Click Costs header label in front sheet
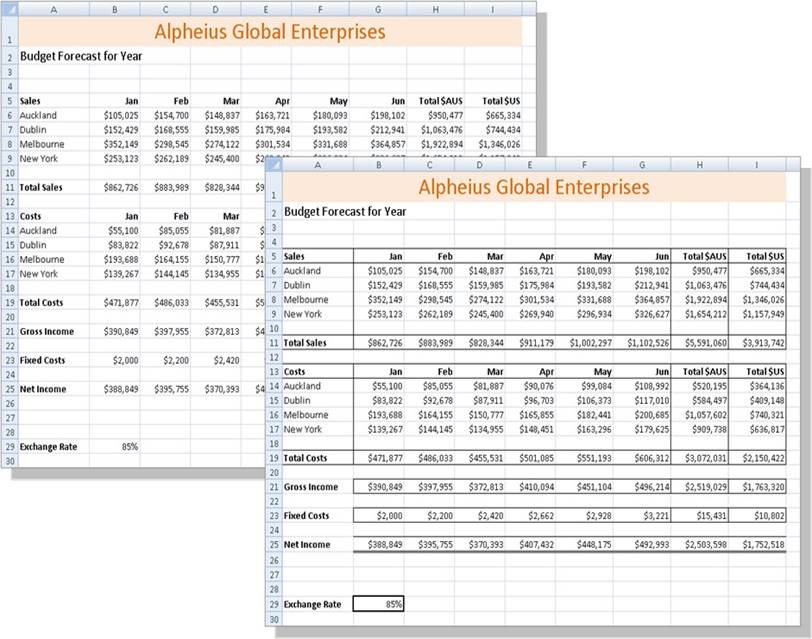This screenshot has height=639, width=812. point(294,372)
